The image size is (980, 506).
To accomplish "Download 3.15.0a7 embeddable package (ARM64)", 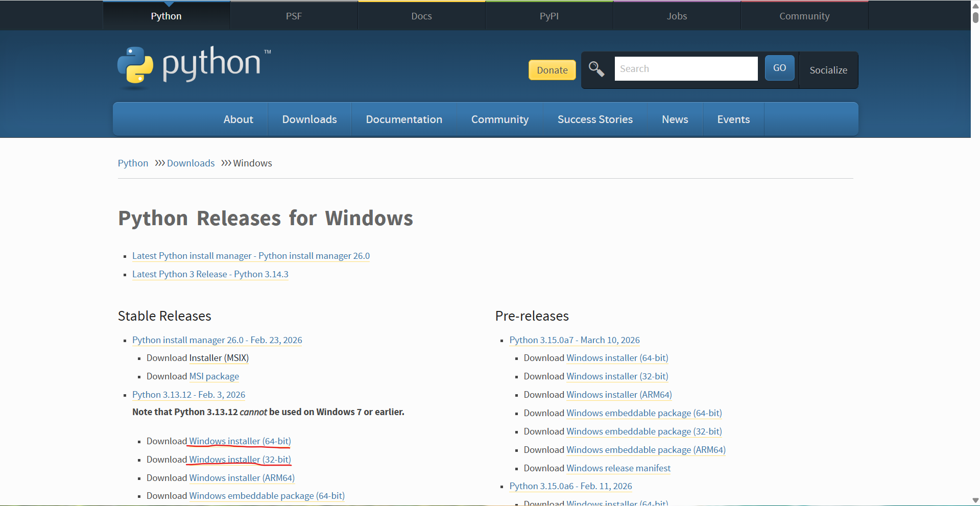I will tap(646, 450).
